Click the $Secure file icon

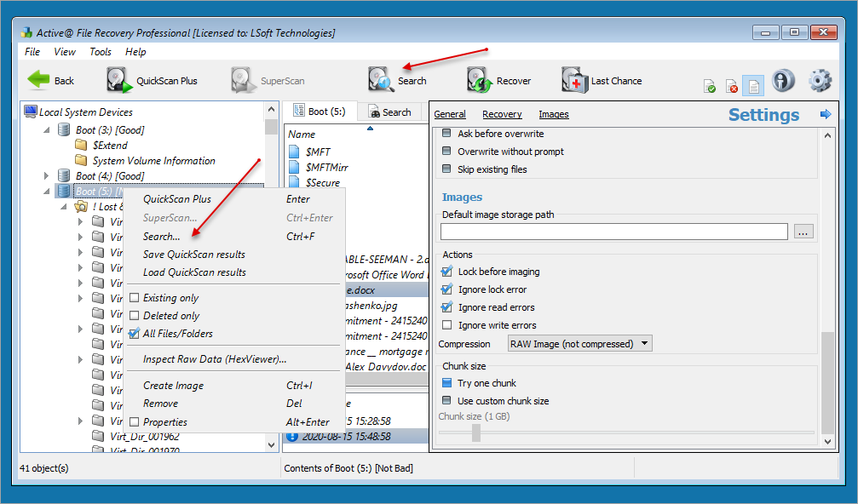tap(294, 181)
